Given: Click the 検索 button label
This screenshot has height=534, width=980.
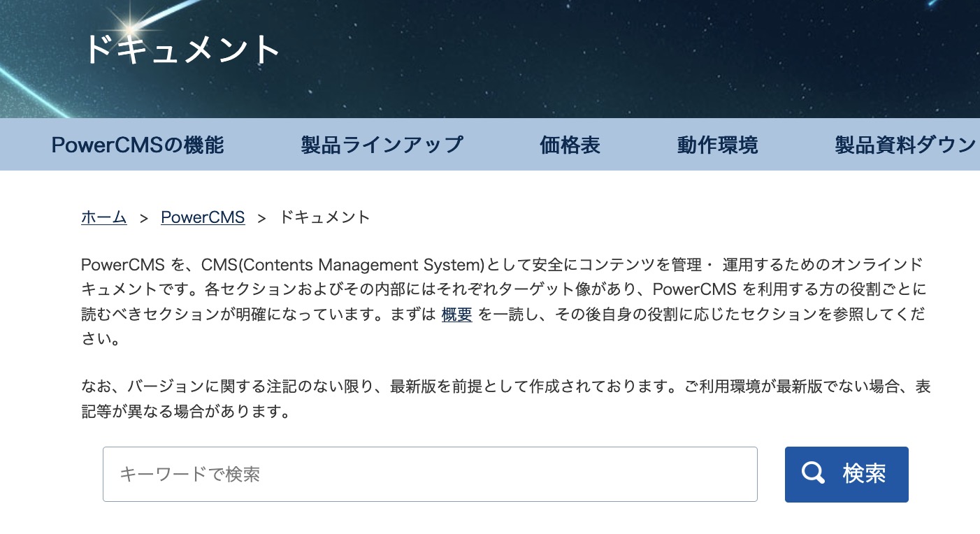Looking at the screenshot, I should point(865,474).
